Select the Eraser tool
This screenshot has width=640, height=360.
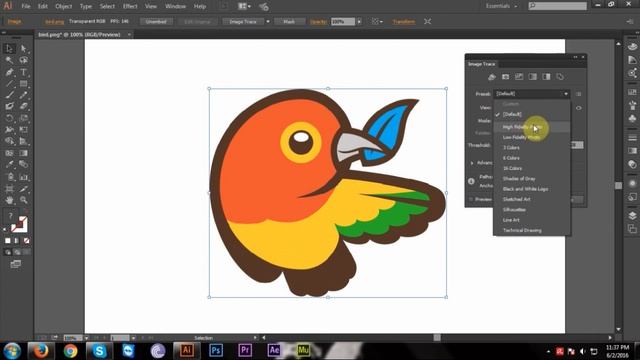pyautogui.click(x=24, y=107)
